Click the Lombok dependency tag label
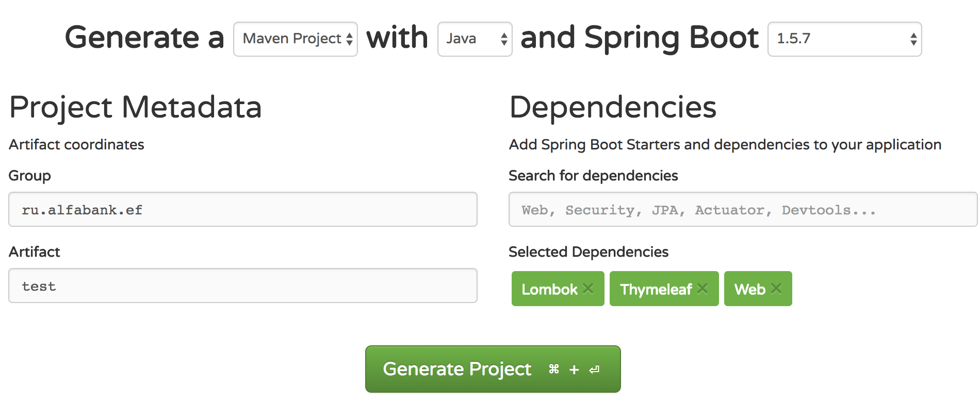This screenshot has height=402, width=980. 549,289
